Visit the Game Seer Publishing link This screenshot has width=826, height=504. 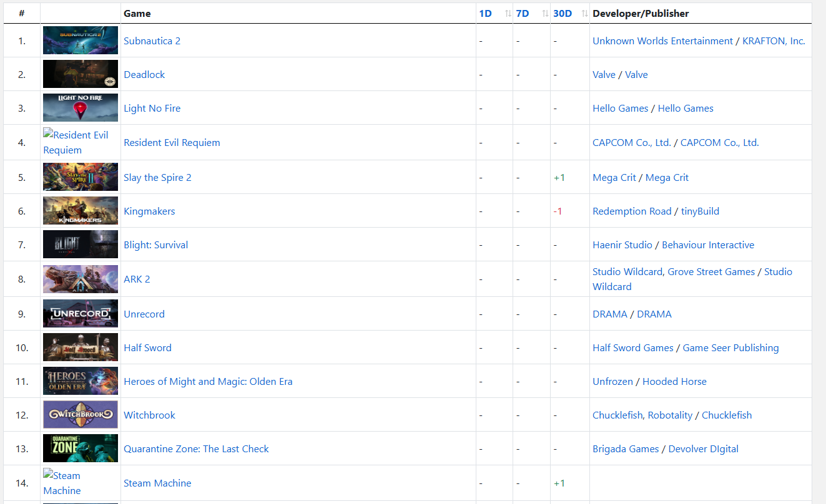pyautogui.click(x=731, y=348)
